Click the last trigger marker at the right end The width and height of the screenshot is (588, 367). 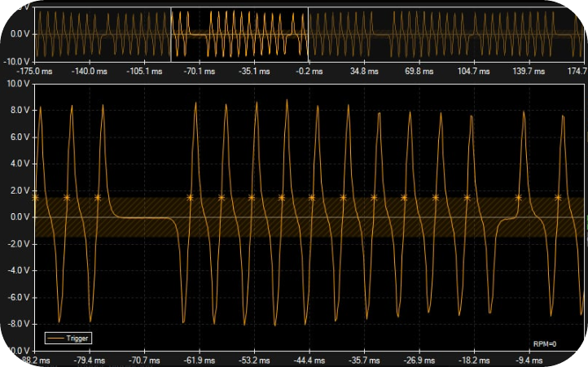(558, 198)
